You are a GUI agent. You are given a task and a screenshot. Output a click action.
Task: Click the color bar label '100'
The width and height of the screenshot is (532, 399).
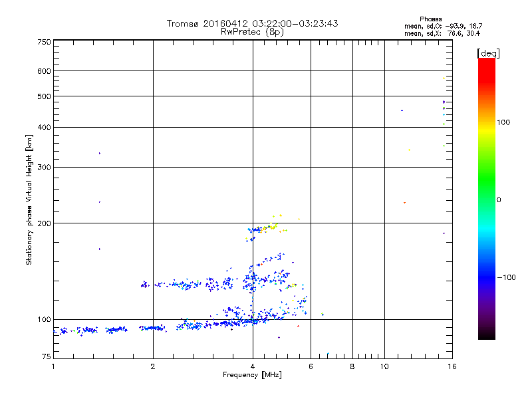click(503, 122)
